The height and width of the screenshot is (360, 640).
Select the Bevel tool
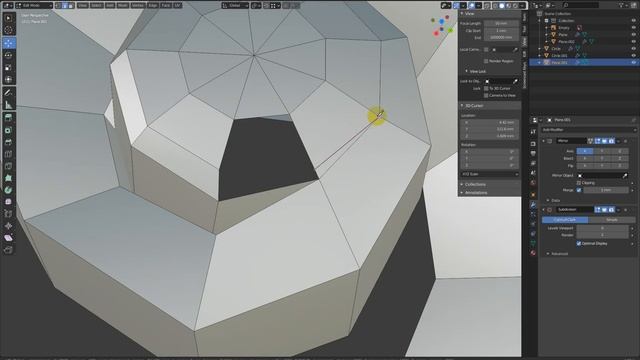pyautogui.click(x=9, y=142)
